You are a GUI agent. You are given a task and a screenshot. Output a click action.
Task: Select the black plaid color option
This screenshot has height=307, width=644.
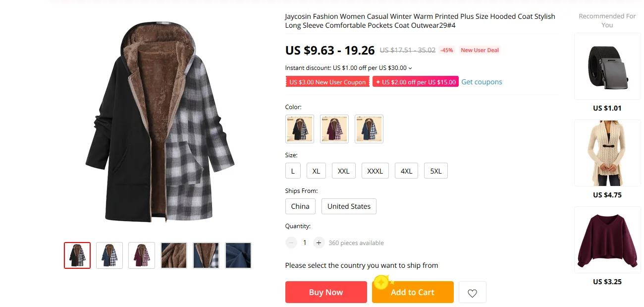[300, 129]
